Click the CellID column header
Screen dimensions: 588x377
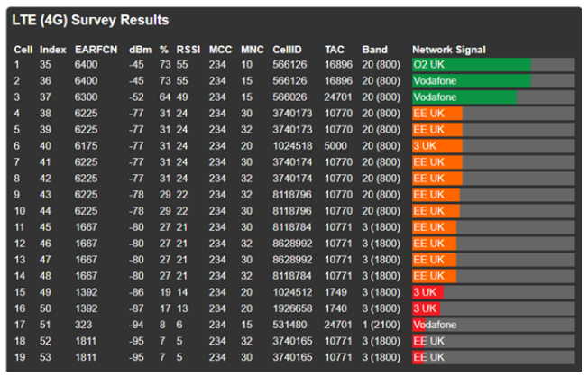287,50
